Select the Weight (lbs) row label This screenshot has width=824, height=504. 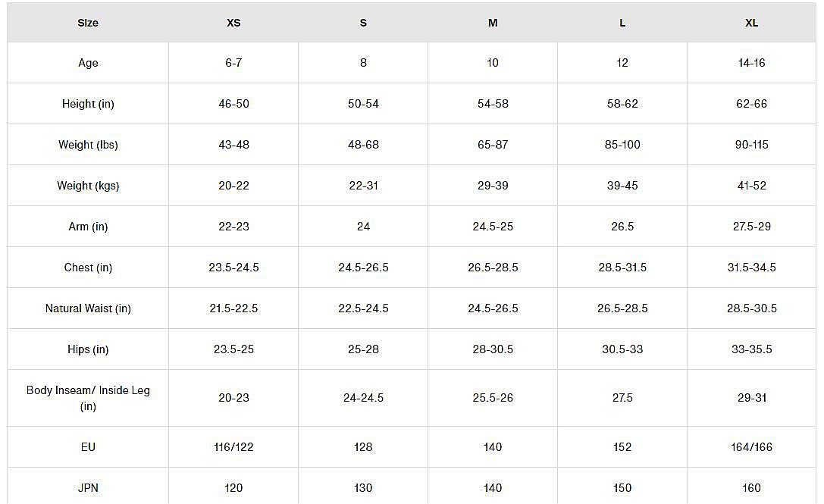[88, 145]
